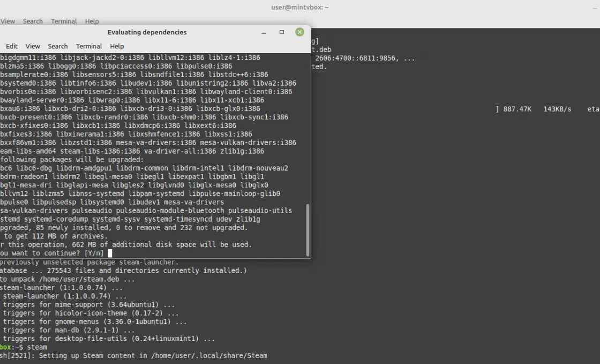Click 'triggers for hicolor-icon-theme' line
This screenshot has width=600, height=364.
pos(91,314)
